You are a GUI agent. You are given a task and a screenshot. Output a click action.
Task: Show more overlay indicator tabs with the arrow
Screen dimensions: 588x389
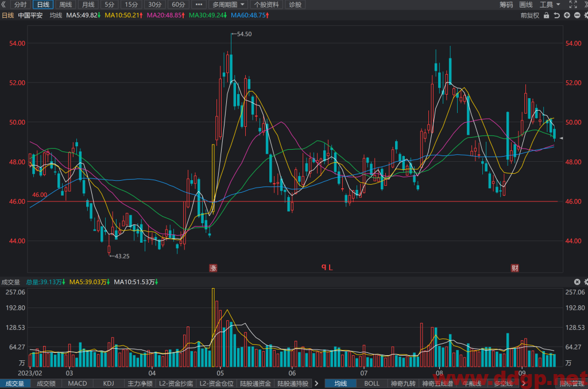click(x=524, y=383)
